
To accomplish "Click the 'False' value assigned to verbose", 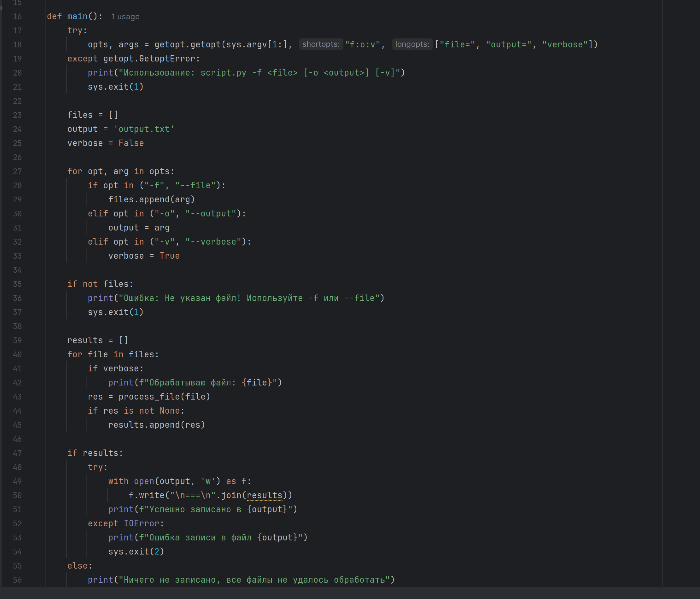I will [x=131, y=143].
